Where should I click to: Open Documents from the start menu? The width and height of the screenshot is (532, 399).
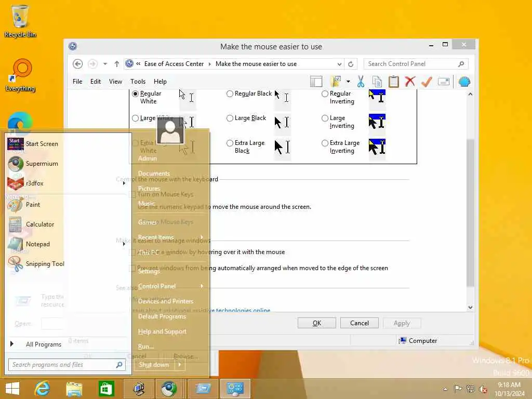tap(154, 174)
